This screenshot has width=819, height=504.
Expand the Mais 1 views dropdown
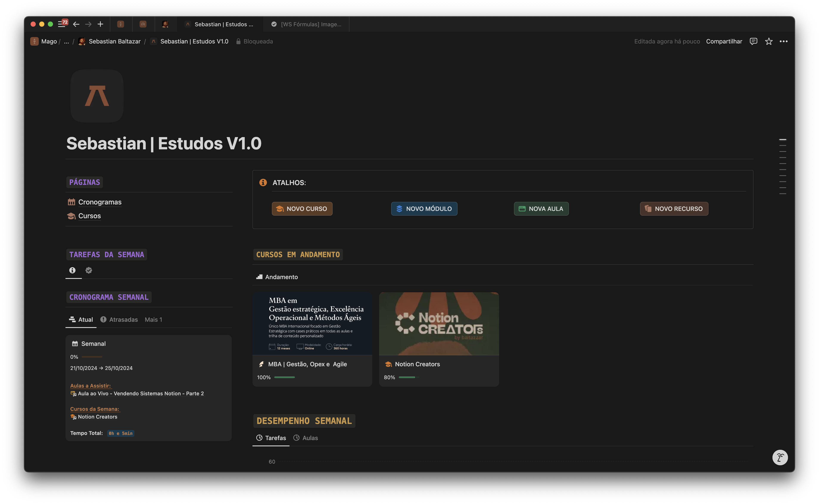(153, 320)
